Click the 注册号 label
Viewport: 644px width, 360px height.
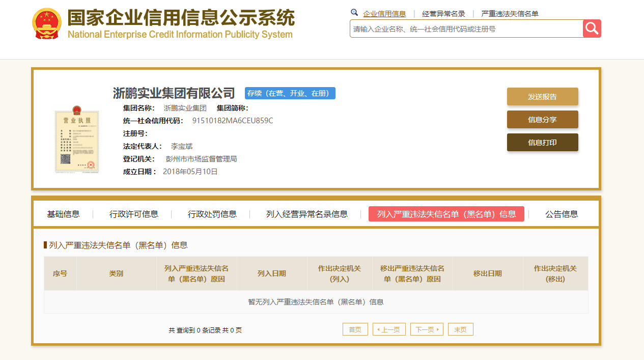135,133
